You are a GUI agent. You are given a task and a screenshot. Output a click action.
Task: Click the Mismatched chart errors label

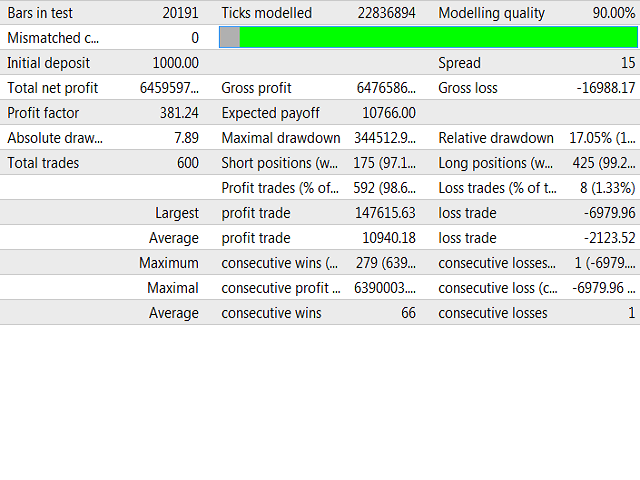[53, 38]
